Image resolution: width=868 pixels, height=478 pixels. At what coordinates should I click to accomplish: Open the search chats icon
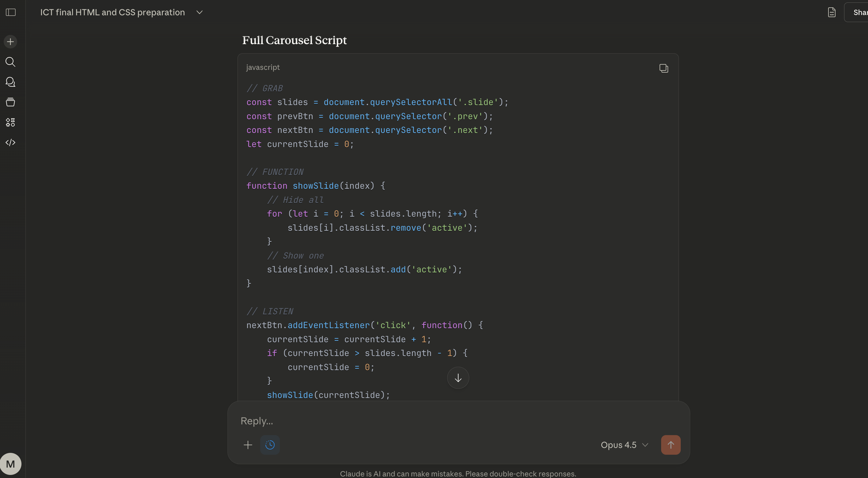(x=10, y=62)
